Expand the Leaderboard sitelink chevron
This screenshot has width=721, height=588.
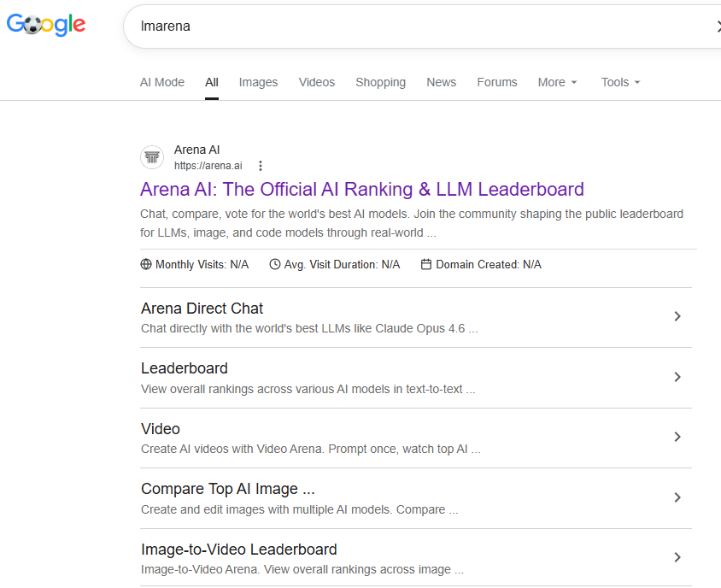coord(677,377)
